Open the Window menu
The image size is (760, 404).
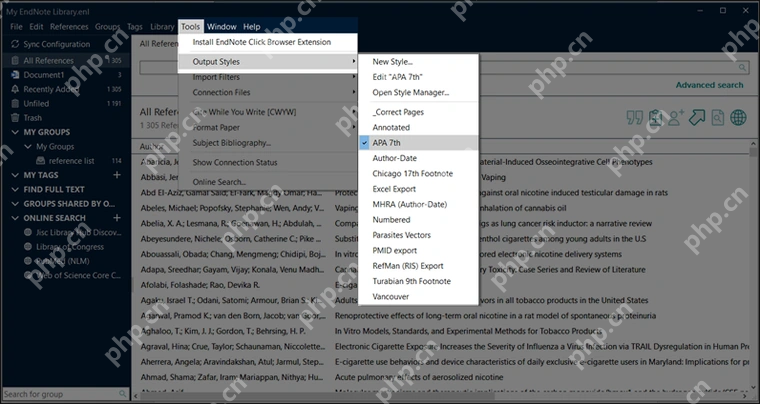coord(222,27)
